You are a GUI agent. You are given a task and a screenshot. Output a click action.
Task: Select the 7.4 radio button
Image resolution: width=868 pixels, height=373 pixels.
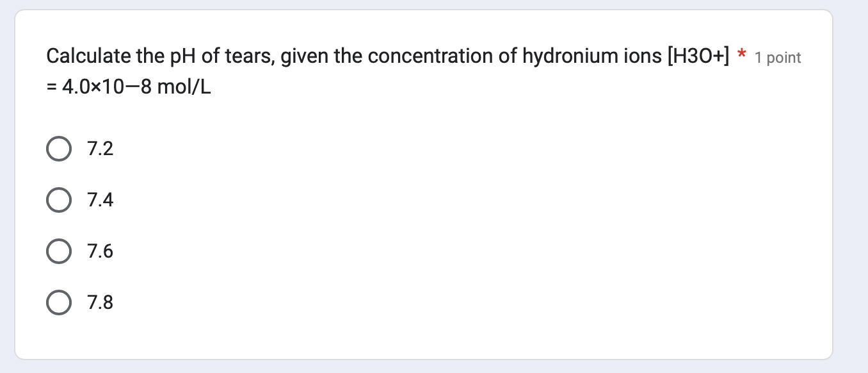pyautogui.click(x=58, y=199)
